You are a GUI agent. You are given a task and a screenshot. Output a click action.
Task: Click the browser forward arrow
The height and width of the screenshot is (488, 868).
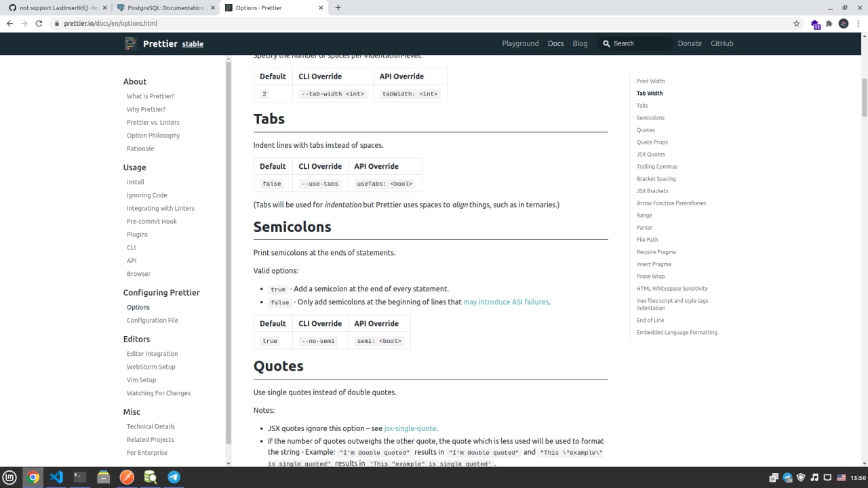pos(24,23)
